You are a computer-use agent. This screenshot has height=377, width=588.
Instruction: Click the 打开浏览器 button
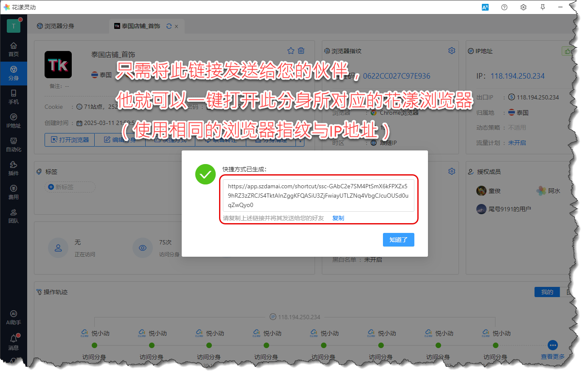coord(70,140)
